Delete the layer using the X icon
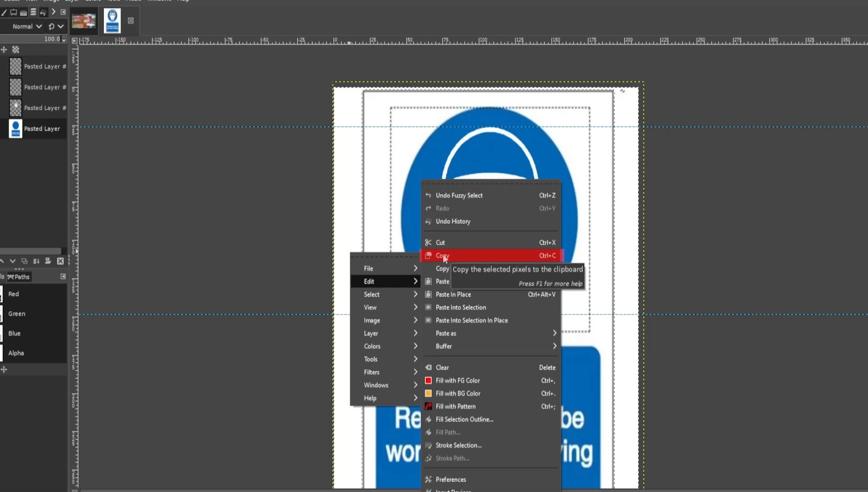Viewport: 868px width, 492px height. 60,261
